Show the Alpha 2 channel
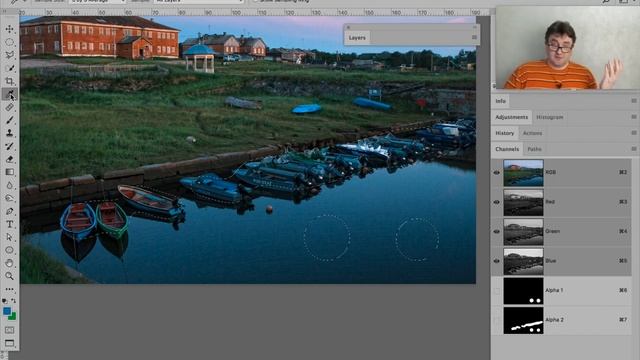640x360 pixels. pyautogui.click(x=497, y=320)
